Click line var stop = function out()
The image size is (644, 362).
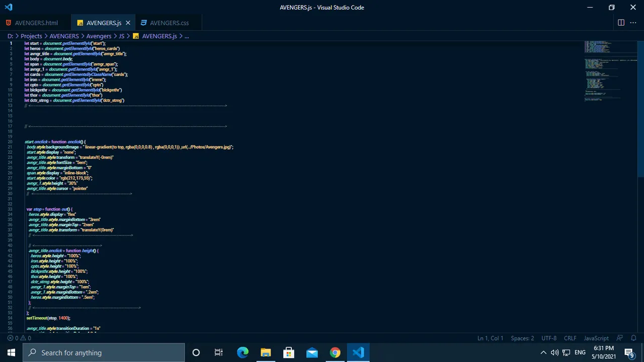coord(49,209)
